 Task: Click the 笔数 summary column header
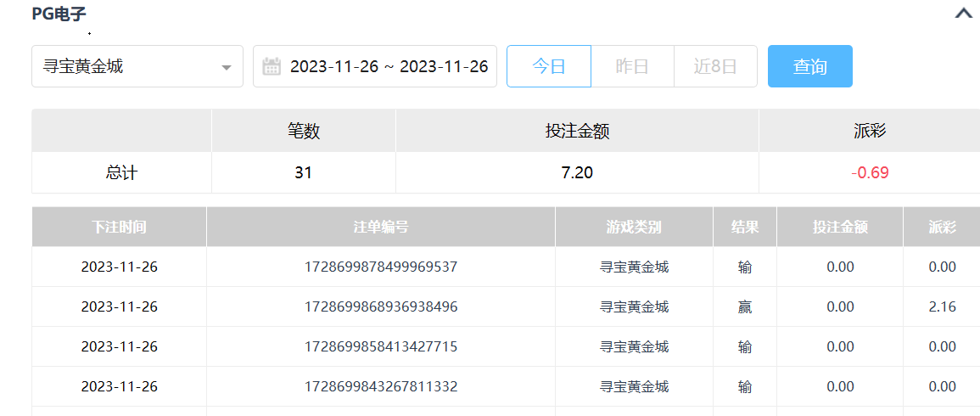(304, 131)
